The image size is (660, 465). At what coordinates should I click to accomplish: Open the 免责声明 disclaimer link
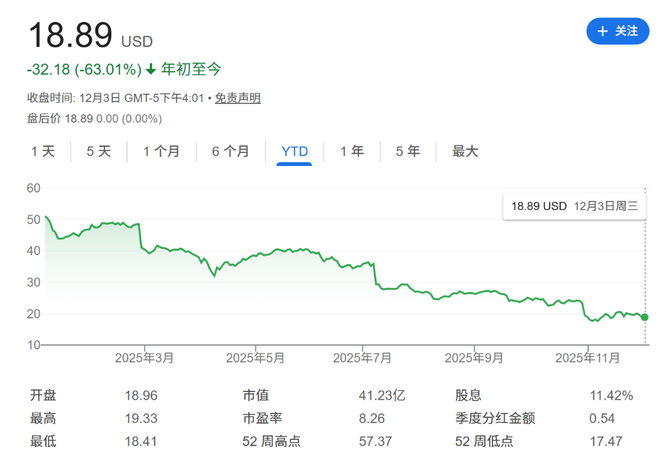(238, 98)
